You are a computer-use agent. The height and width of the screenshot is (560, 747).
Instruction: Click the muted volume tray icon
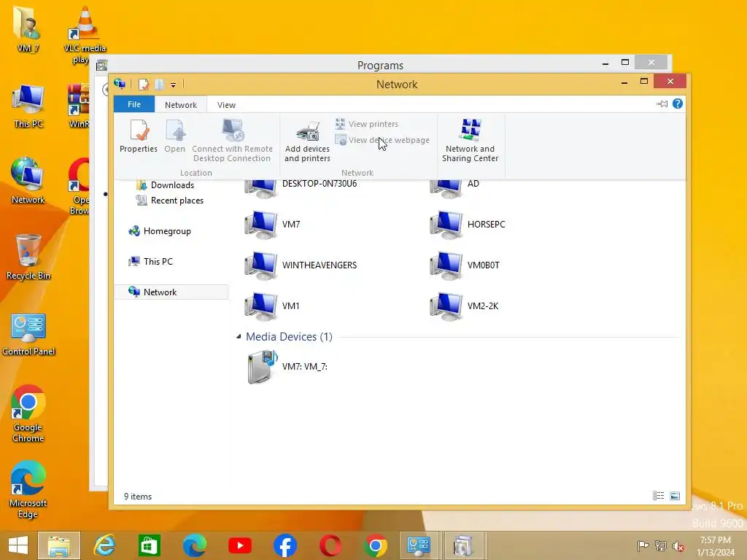(x=678, y=546)
